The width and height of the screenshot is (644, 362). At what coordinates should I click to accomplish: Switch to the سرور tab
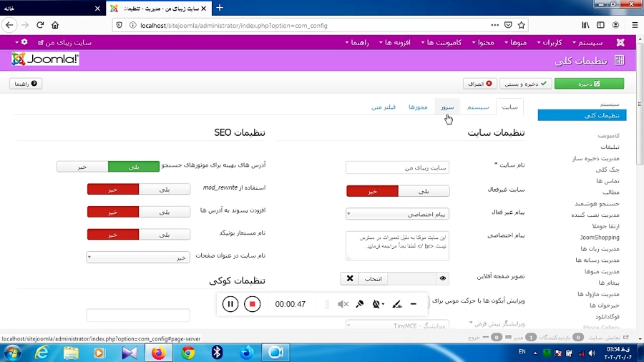[x=447, y=107]
